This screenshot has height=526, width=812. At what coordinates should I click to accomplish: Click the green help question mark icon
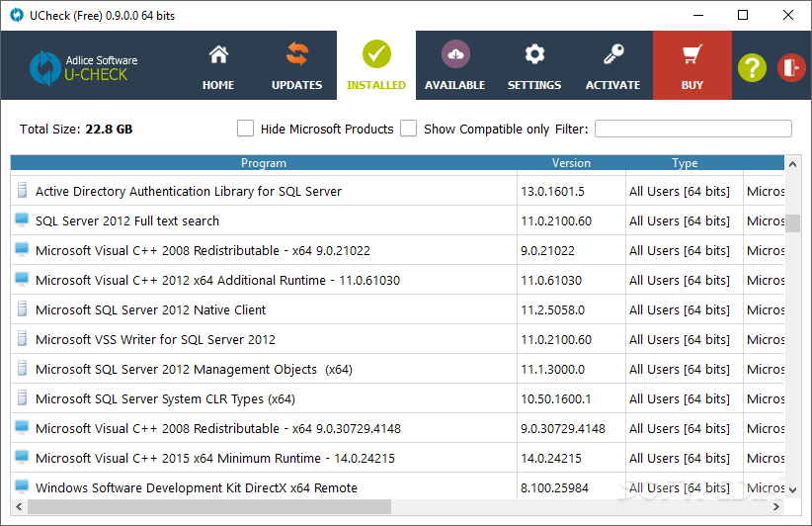752,67
